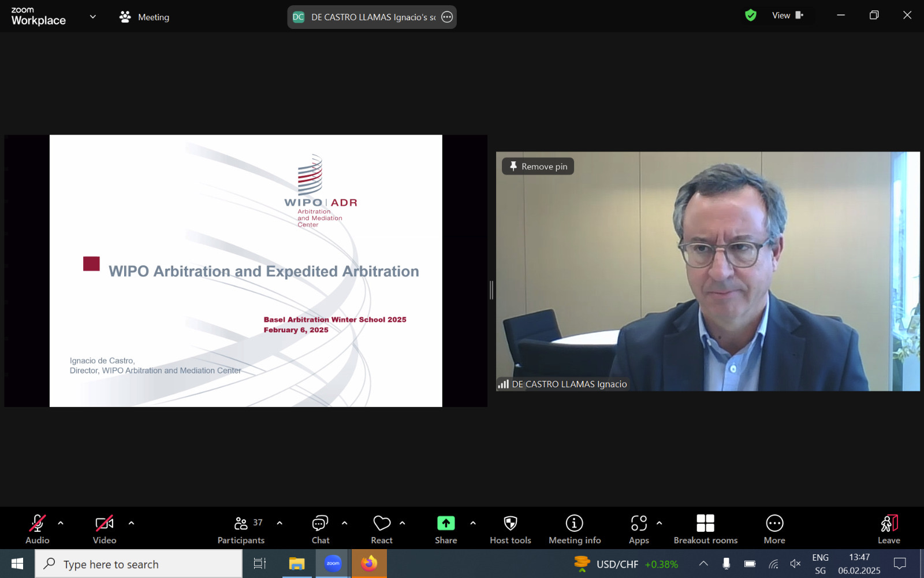Open the Windows notification center
This screenshot has height=578, width=924.
click(900, 564)
